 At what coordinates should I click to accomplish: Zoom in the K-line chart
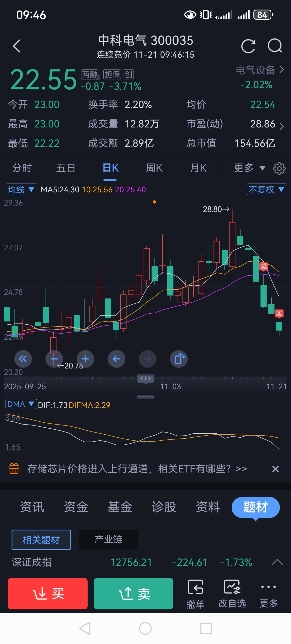85,359
